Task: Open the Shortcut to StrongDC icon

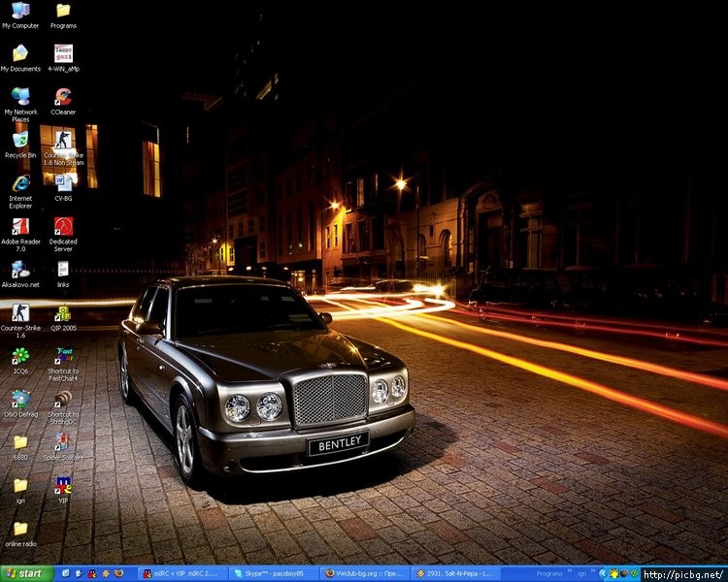Action: pos(63,406)
